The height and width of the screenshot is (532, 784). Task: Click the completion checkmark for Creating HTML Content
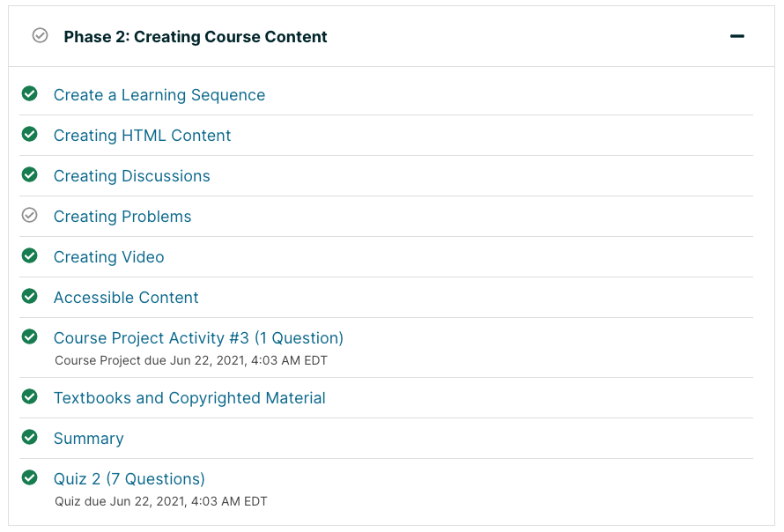pos(29,134)
